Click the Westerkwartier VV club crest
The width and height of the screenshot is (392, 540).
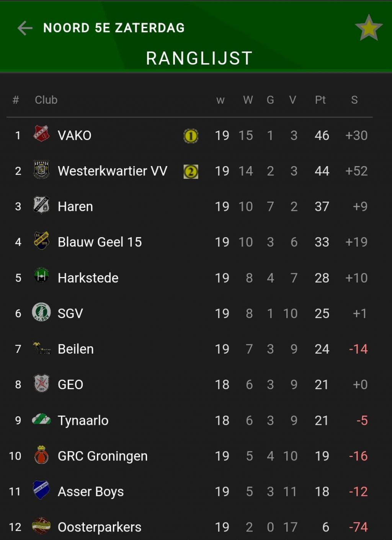(41, 170)
